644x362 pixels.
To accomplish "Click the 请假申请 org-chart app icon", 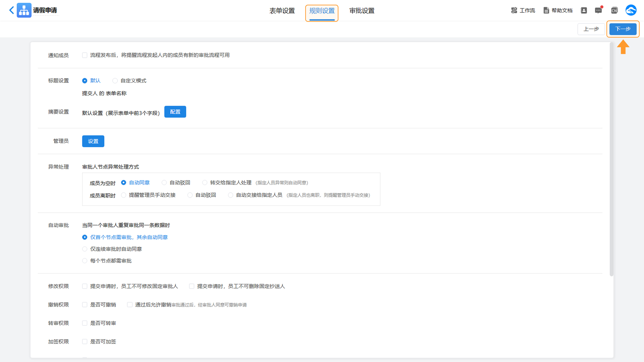I will (x=24, y=10).
